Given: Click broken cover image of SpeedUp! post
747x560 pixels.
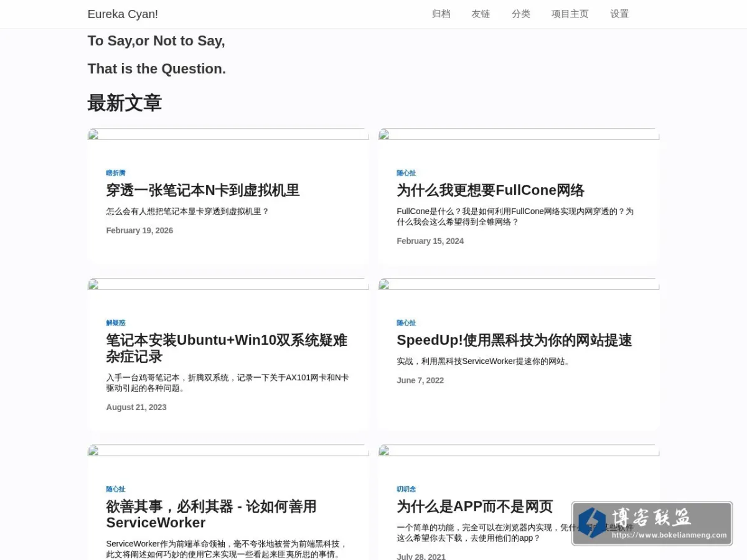Looking at the screenshot, I should 519,284.
